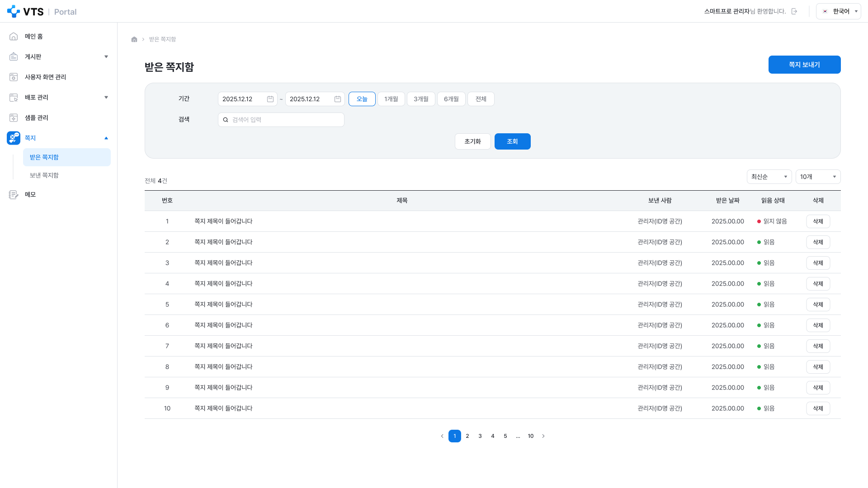Click the 사용자 화면 관리 icon in sidebar

pyautogui.click(x=14, y=77)
